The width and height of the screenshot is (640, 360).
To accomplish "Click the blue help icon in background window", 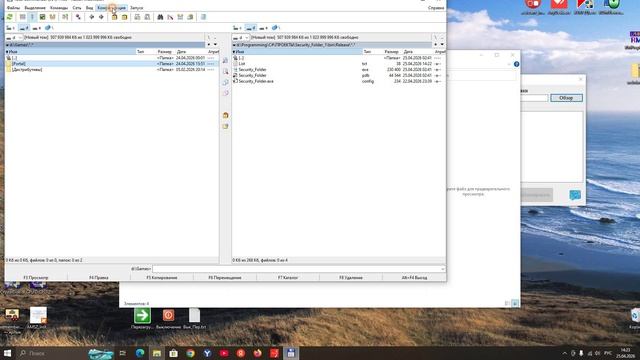I will [x=516, y=64].
